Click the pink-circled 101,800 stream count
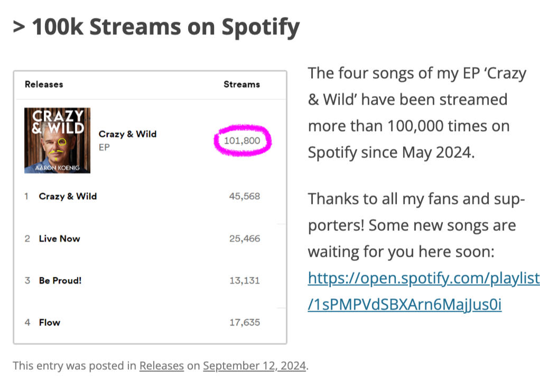Screen dimensions: 540x392 click(x=242, y=141)
